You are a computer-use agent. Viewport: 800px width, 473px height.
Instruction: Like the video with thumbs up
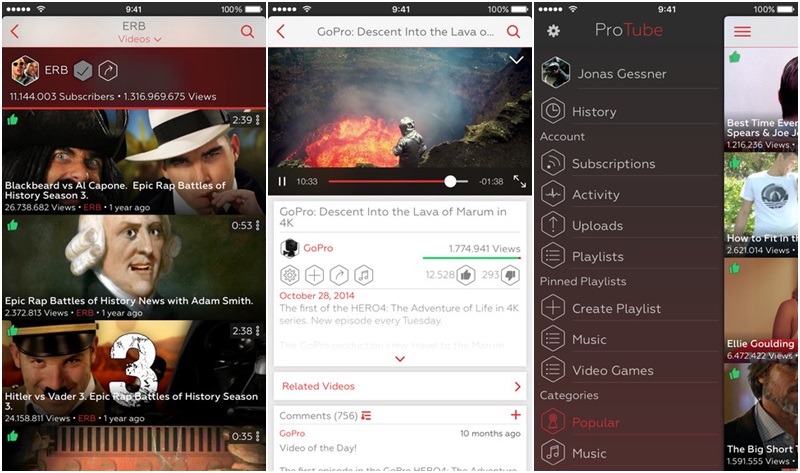tap(466, 276)
